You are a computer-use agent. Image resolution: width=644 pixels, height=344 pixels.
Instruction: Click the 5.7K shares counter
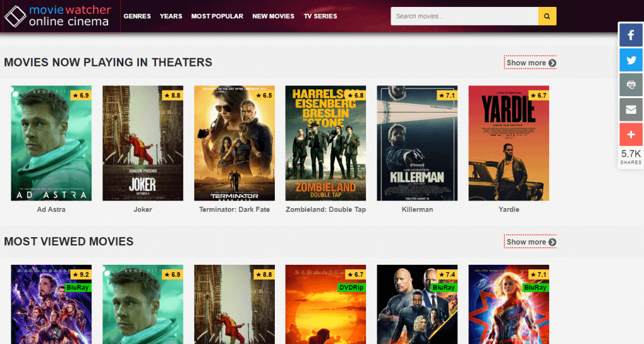click(631, 157)
